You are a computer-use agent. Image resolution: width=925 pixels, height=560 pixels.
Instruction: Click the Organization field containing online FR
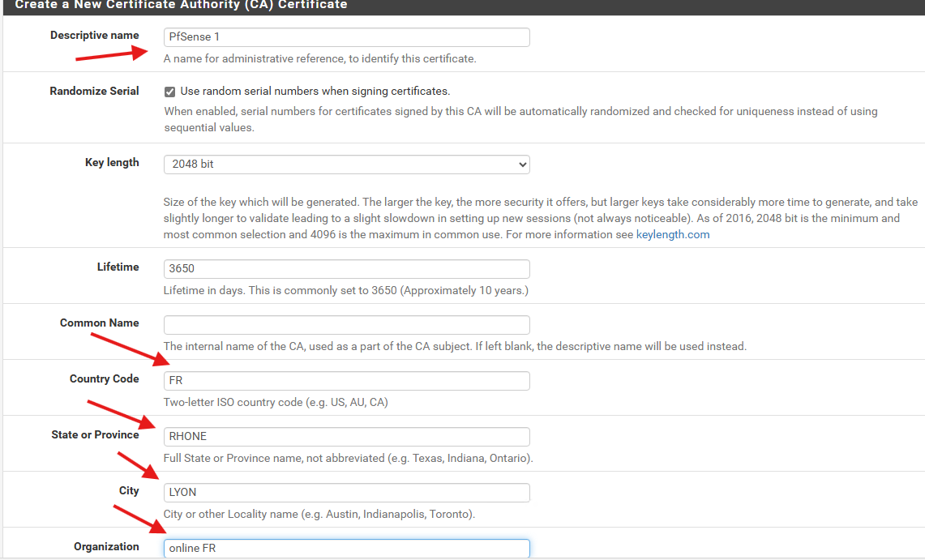point(346,548)
